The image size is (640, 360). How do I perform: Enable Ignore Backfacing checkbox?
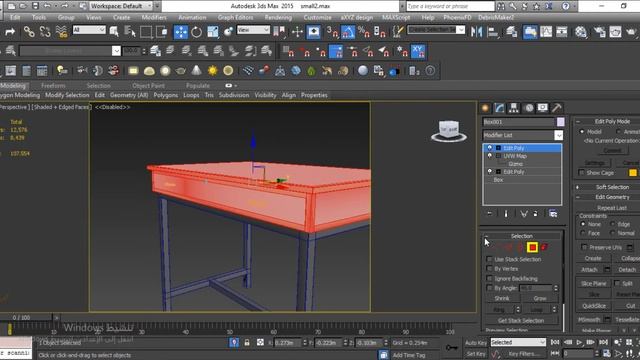pyautogui.click(x=489, y=278)
